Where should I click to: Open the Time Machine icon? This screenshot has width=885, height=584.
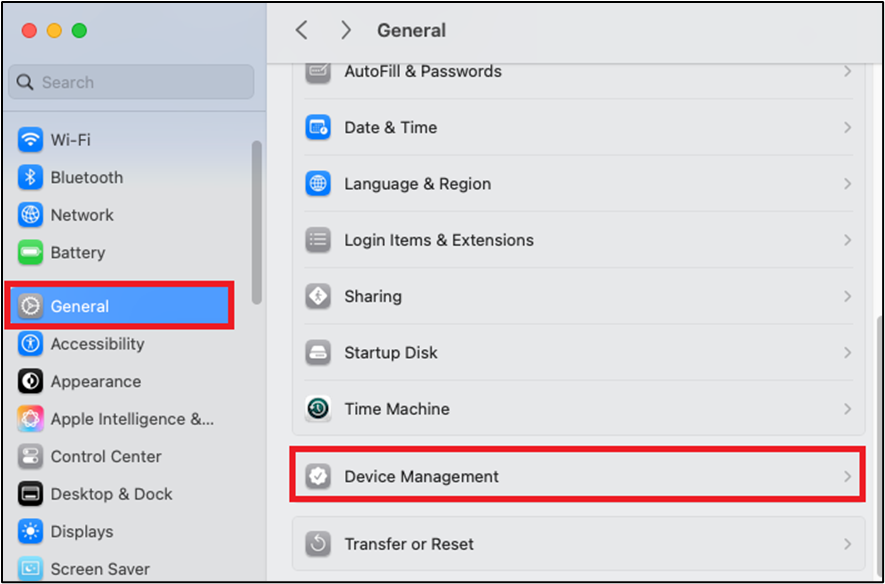318,409
